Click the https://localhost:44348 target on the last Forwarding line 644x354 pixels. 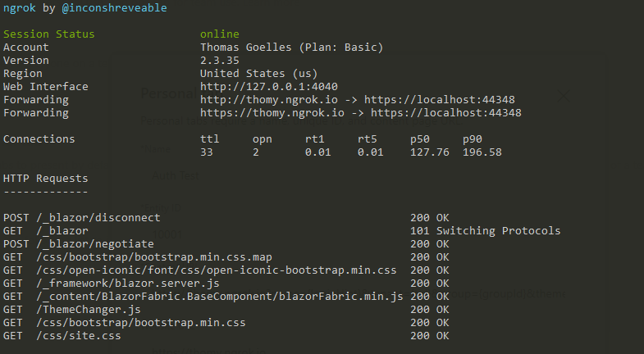[446, 113]
